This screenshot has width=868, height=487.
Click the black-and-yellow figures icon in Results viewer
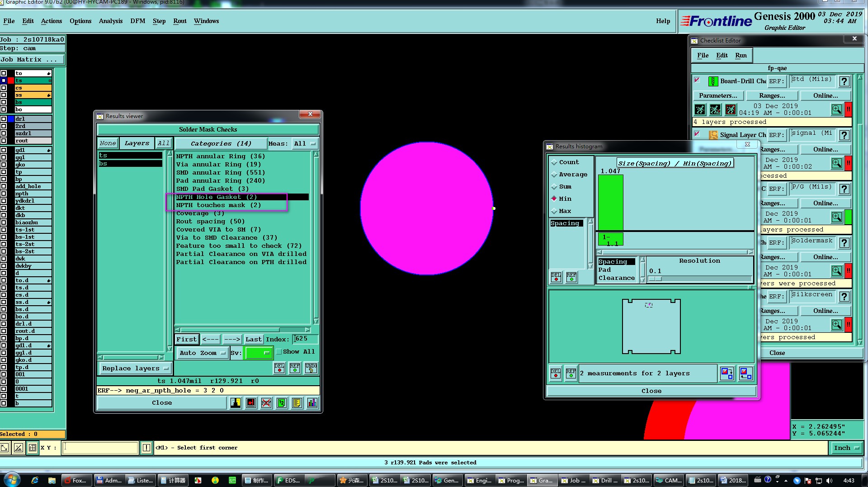[236, 402]
